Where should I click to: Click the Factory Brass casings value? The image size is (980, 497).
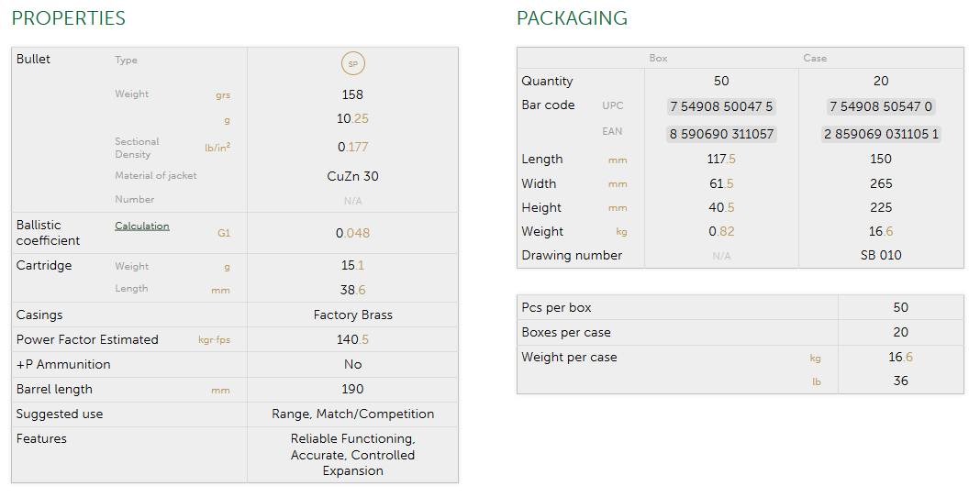tap(352, 315)
